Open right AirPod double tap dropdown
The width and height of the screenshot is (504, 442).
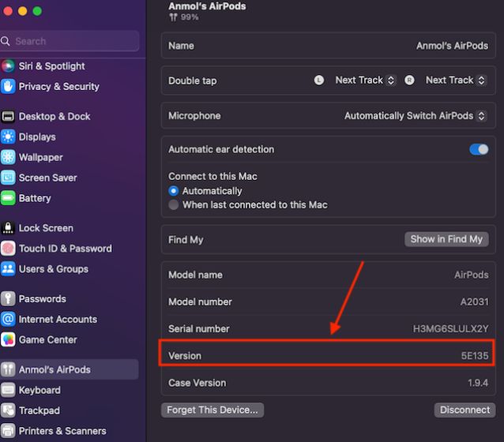pyautogui.click(x=455, y=81)
